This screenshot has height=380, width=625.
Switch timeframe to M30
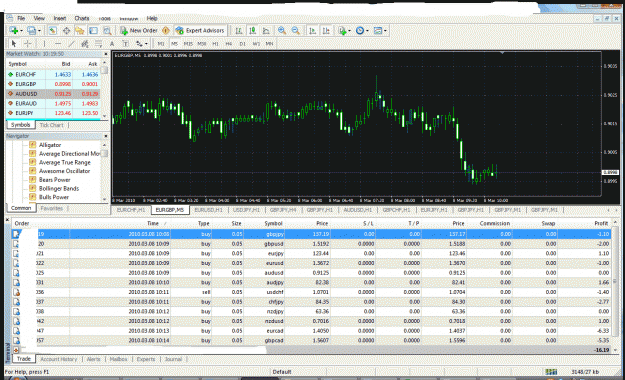pos(202,44)
